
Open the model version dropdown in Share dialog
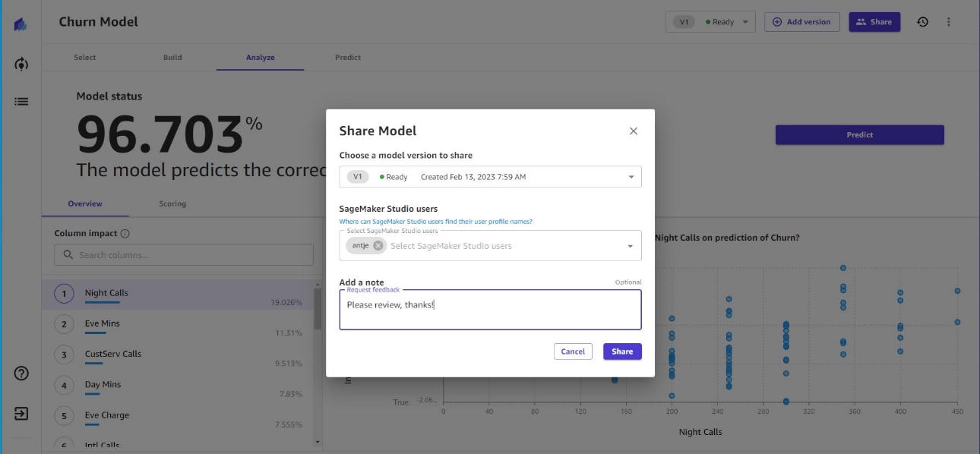(491, 177)
